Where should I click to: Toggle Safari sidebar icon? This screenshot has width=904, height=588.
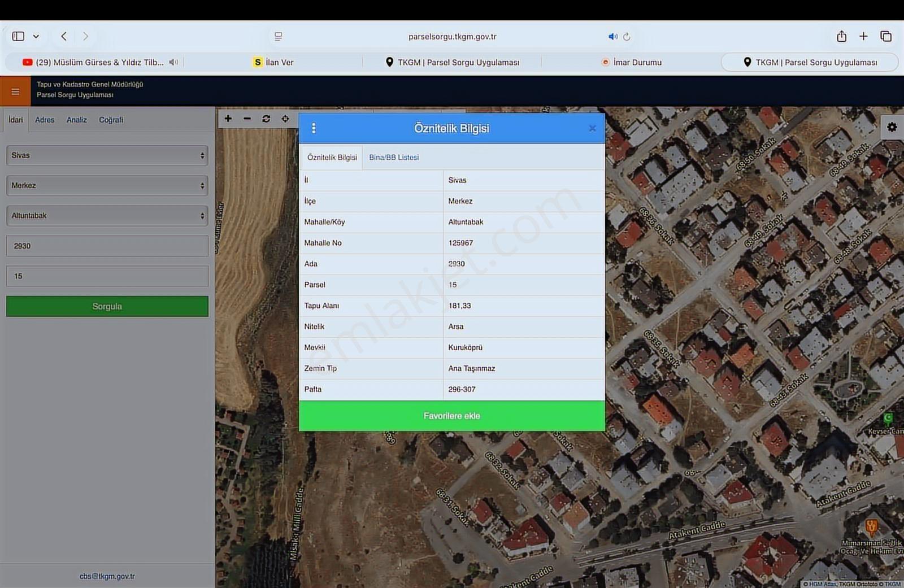(18, 36)
